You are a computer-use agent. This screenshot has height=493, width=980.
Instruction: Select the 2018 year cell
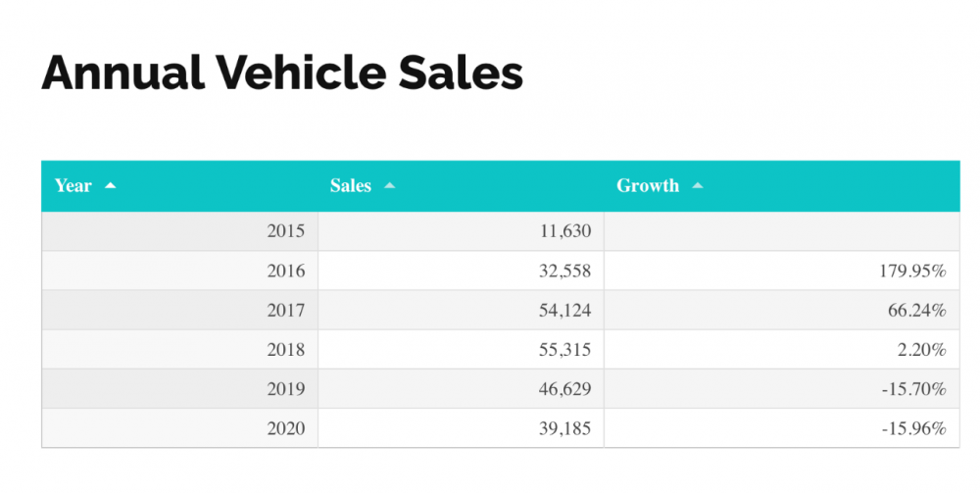pyautogui.click(x=285, y=349)
